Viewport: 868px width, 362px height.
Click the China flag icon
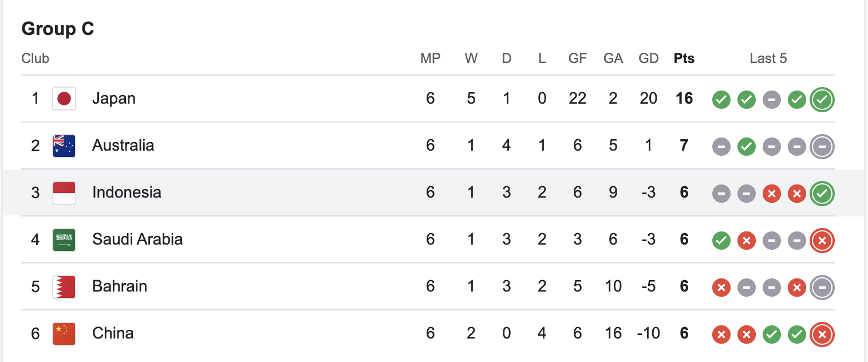64,333
